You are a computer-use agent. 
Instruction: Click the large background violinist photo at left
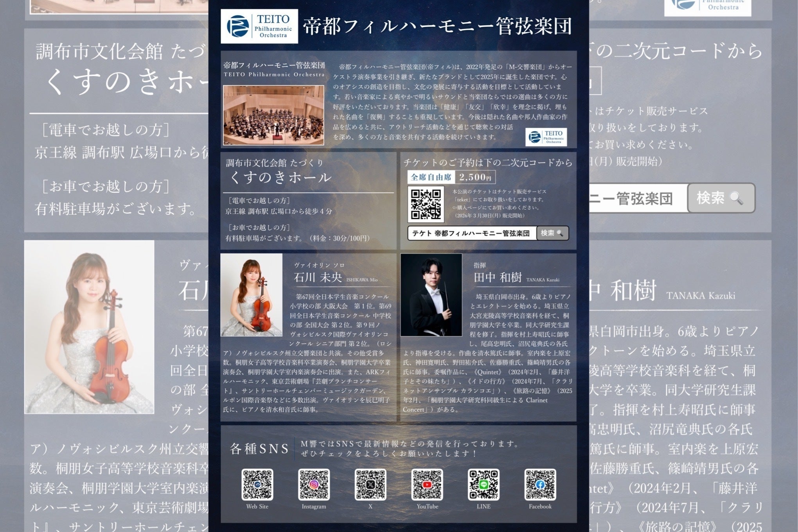click(89, 327)
